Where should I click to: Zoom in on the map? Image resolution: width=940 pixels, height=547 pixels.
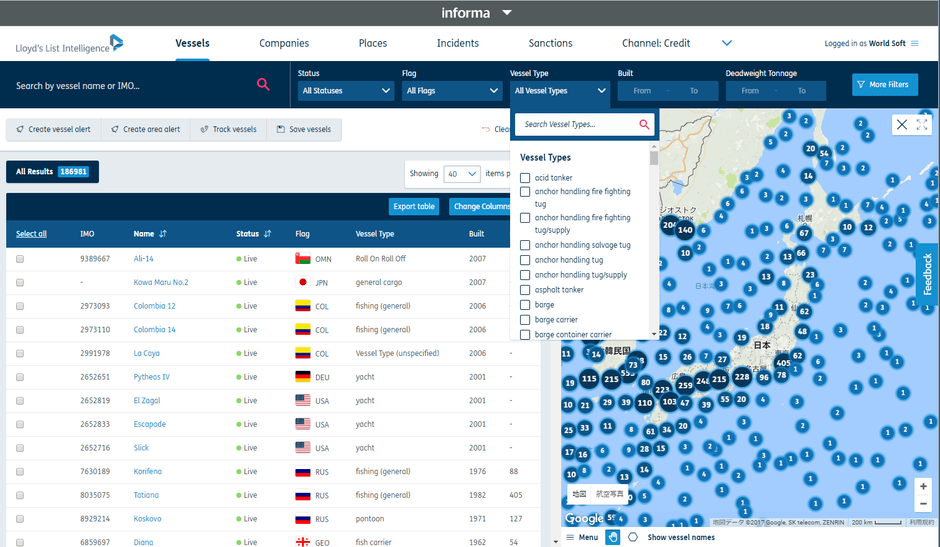[923, 487]
